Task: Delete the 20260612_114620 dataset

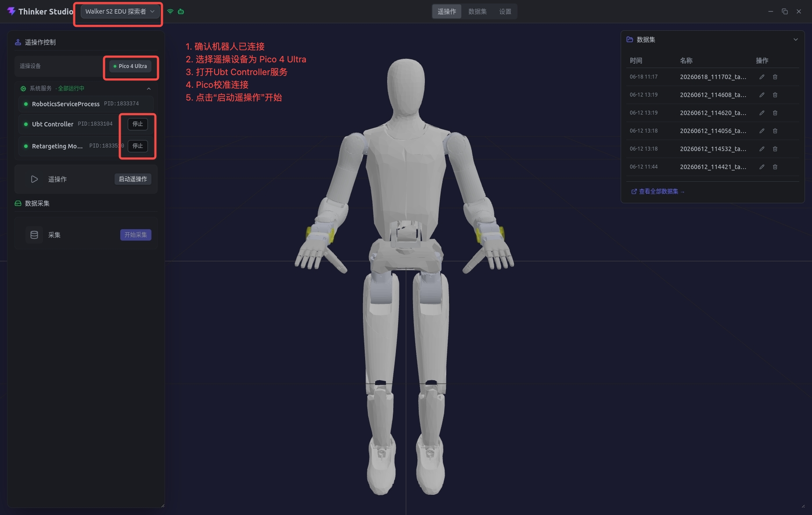Action: [775, 113]
